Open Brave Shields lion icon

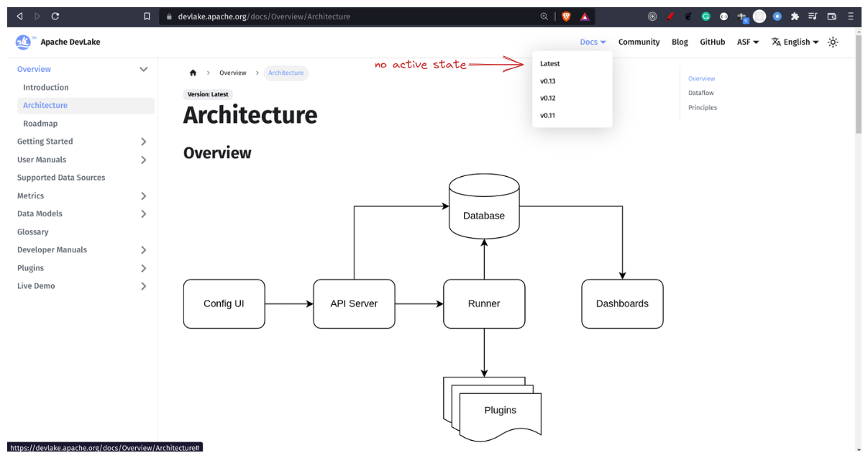[566, 16]
